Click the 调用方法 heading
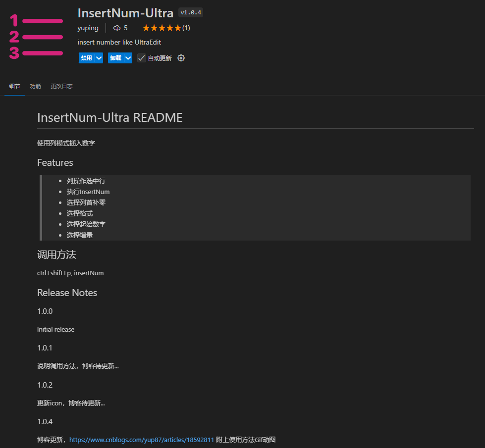 click(x=56, y=255)
